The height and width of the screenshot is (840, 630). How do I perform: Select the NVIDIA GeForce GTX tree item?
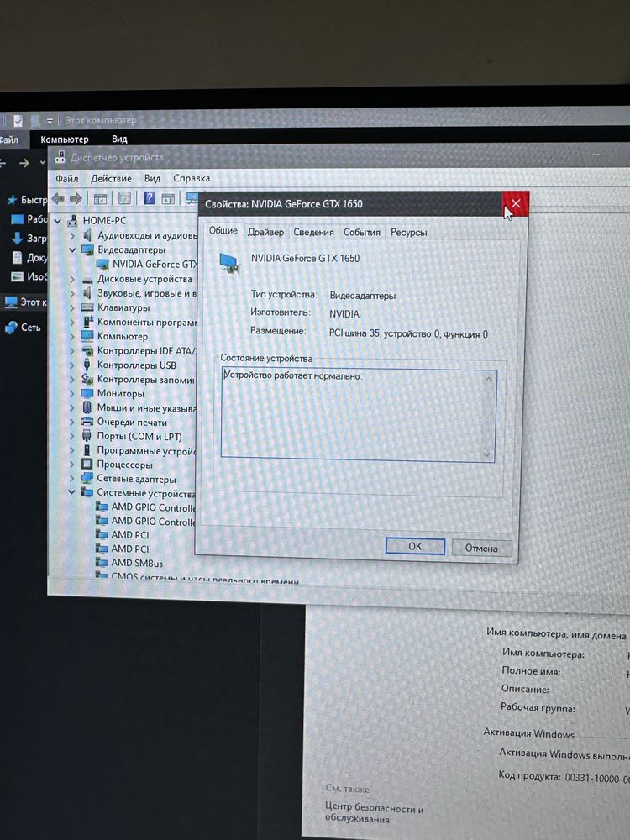[x=155, y=264]
